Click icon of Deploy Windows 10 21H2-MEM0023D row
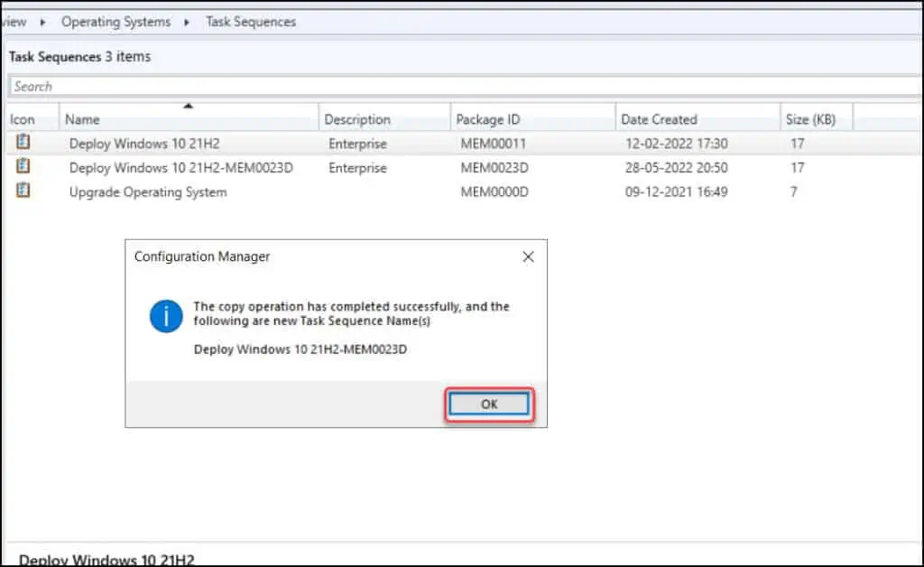 tap(23, 166)
